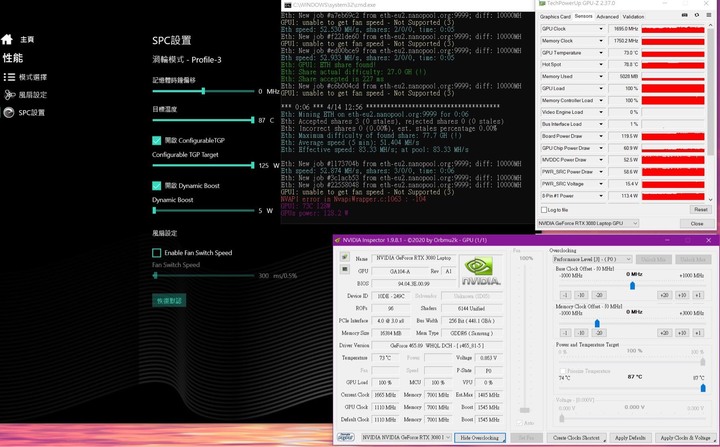Switch to Graphics Card tab in GPU-Z

tap(555, 17)
